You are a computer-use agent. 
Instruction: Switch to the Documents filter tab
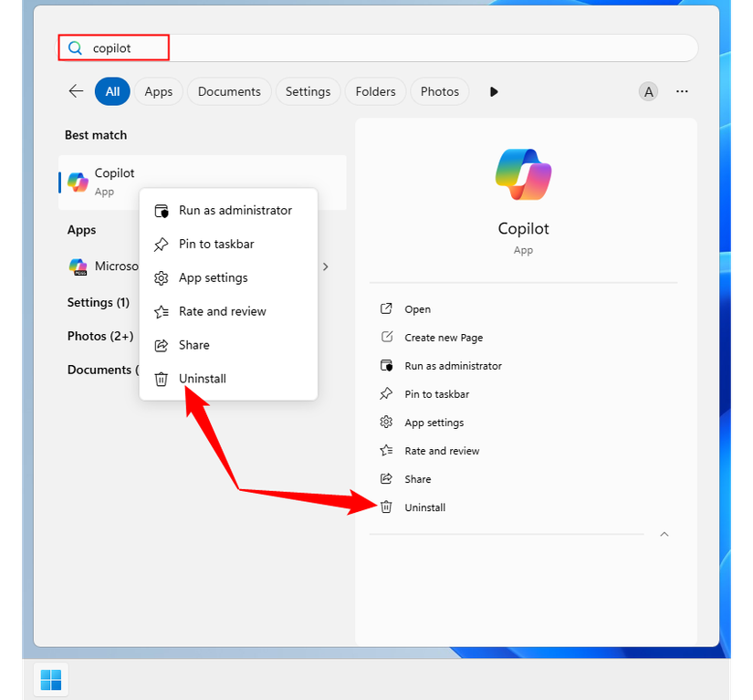pos(228,91)
